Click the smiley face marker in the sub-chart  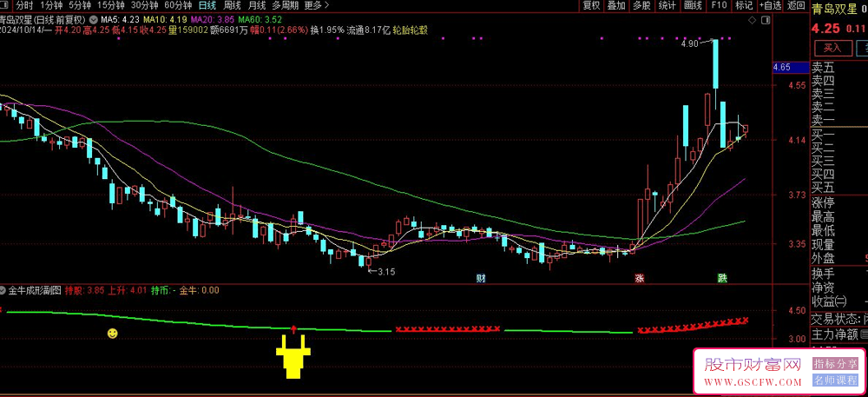point(112,334)
